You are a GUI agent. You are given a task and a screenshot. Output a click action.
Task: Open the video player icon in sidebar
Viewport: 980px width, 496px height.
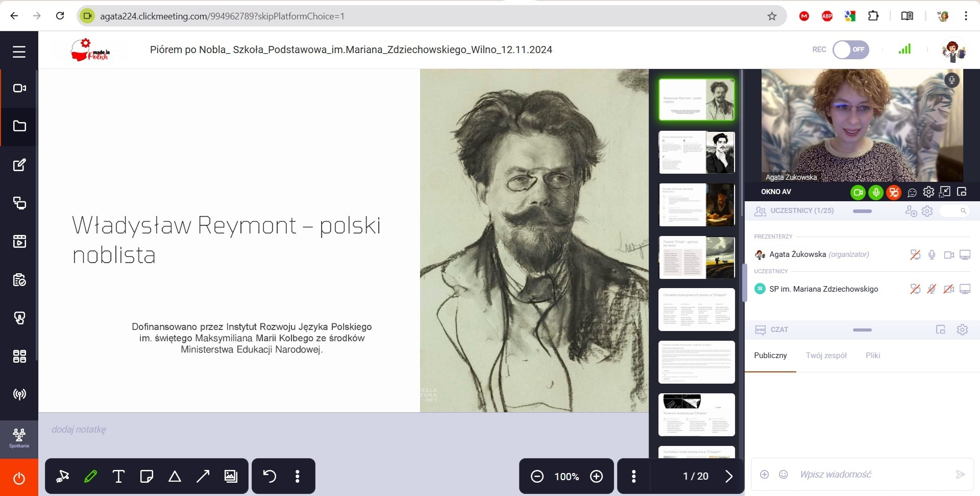coord(19,241)
